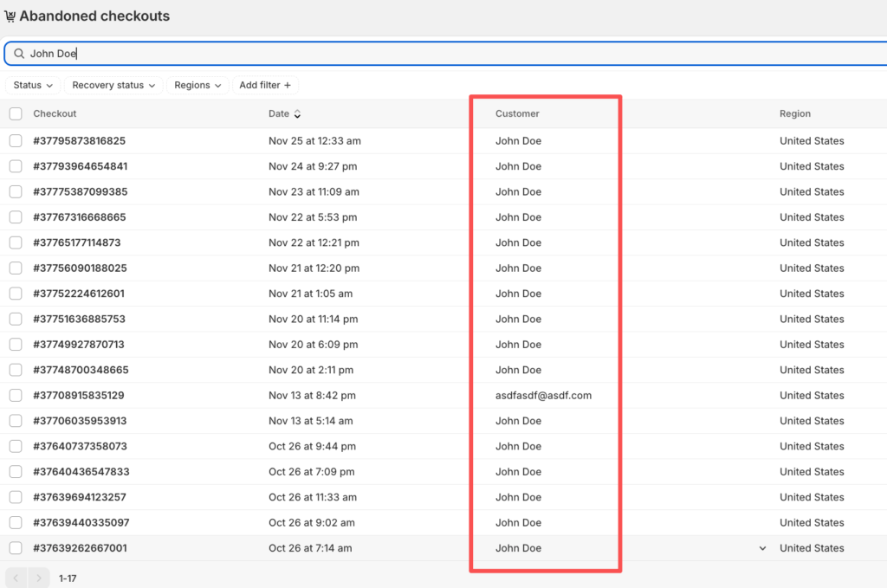Open checkout link #37793964654841
Viewport: 887px width, 588px height.
(x=81, y=166)
